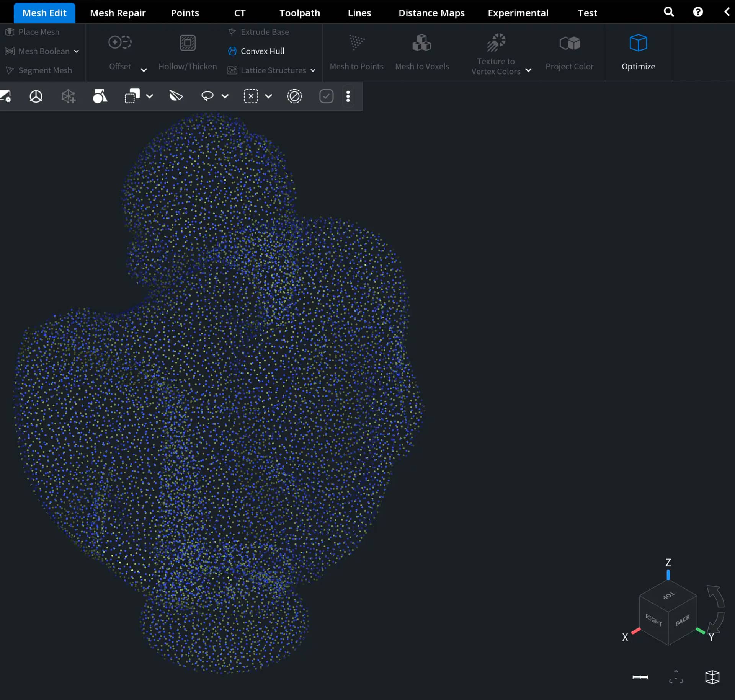
Task: Click the clipping plane icon
Action: click(176, 96)
